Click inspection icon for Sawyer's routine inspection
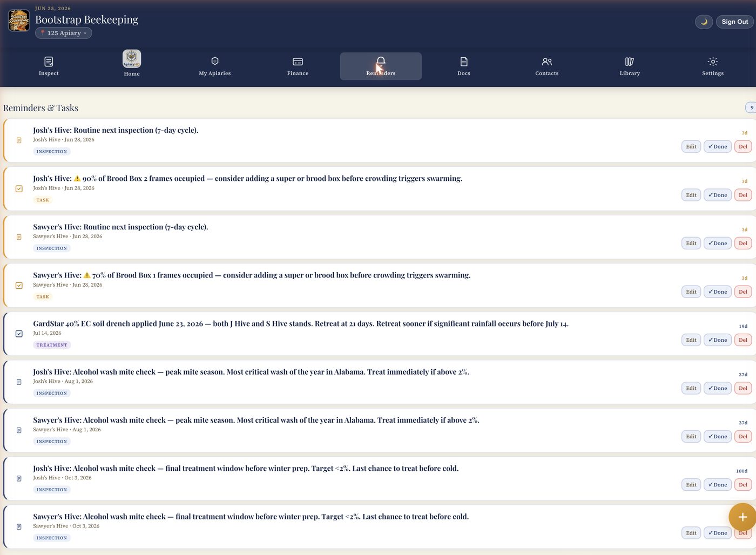 [19, 237]
